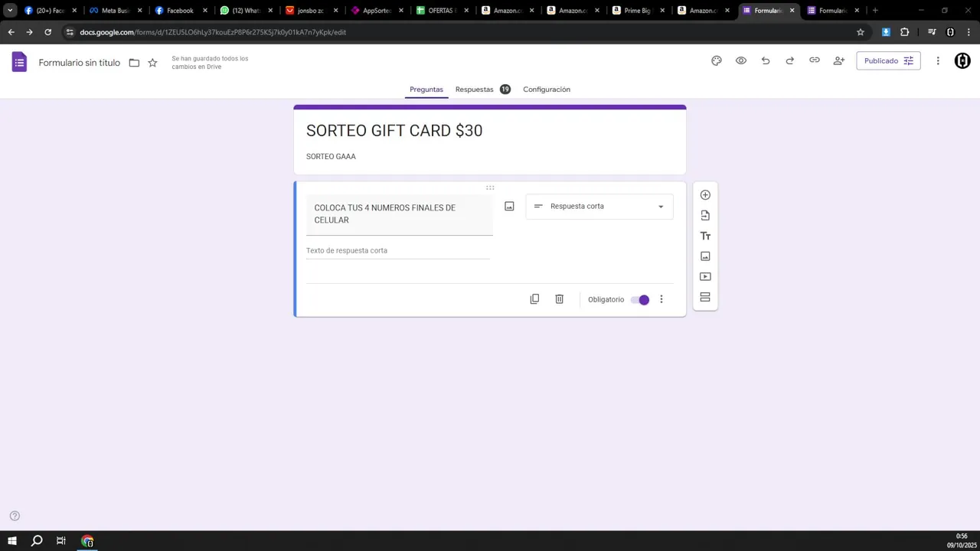Toggle the Obligatorio switch
The width and height of the screenshot is (980, 551).
click(x=640, y=300)
